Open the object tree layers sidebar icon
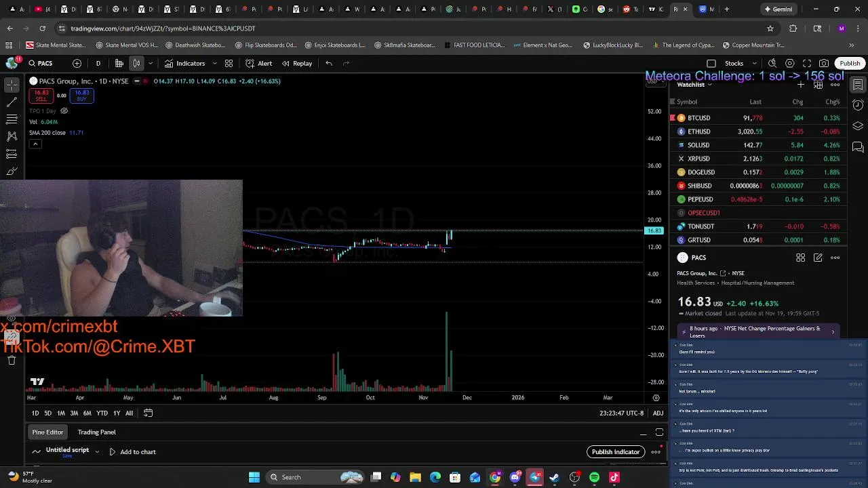 (x=858, y=126)
